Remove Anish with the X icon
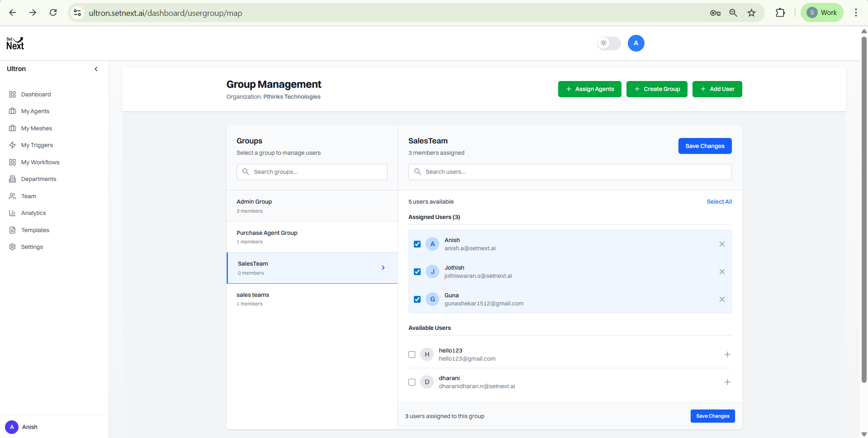This screenshot has height=438, width=868. click(722, 244)
